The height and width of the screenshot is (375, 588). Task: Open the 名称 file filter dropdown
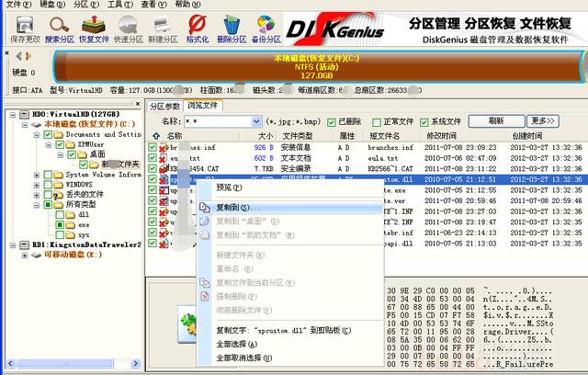click(x=256, y=121)
